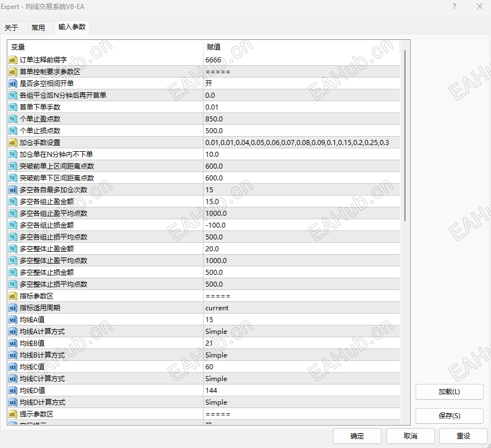Image resolution: width=491 pixels, height=448 pixels.
Task: Click the double icon beside 首单下单手数
Action: pyautogui.click(x=12, y=107)
